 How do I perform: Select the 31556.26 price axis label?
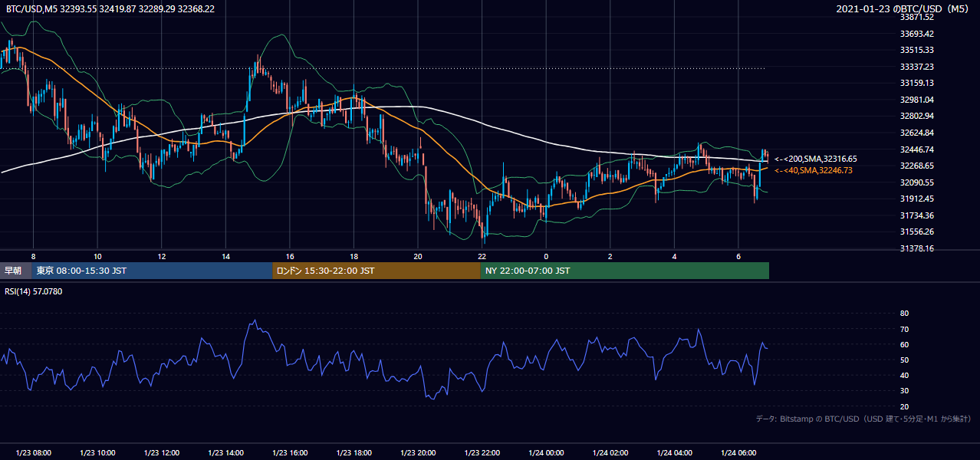(916, 232)
